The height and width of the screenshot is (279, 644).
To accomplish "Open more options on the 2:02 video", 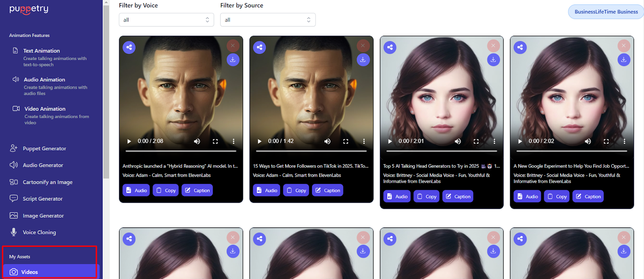I will point(625,141).
